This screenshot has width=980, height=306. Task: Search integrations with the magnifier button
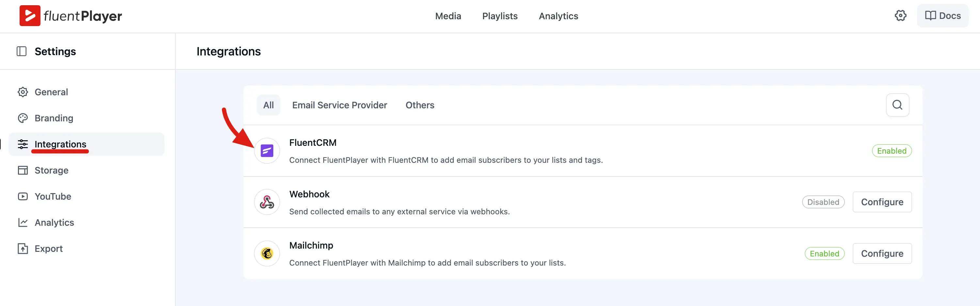tap(897, 105)
